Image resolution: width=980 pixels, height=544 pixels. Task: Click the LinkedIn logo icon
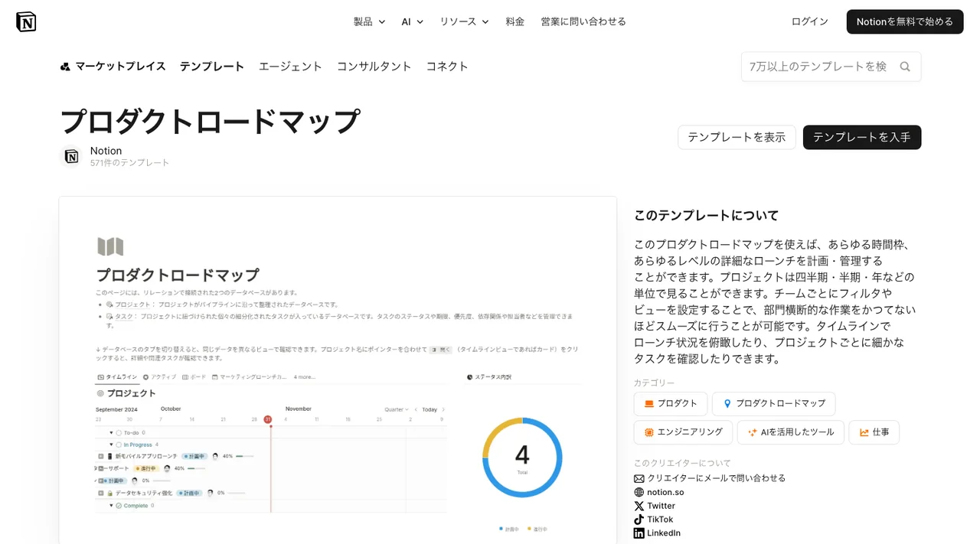coord(639,533)
